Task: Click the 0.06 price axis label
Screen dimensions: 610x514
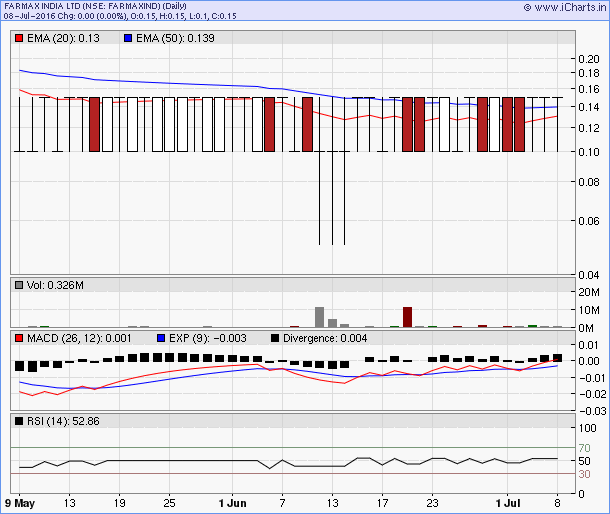Action: click(589, 221)
